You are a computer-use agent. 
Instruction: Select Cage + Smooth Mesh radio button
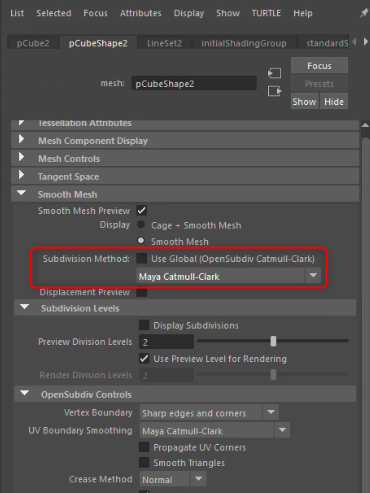(x=141, y=225)
